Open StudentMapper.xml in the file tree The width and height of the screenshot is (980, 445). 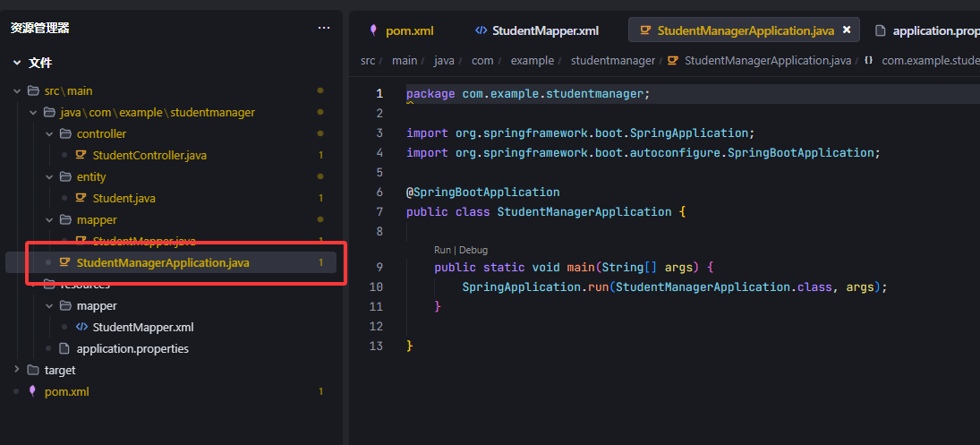pos(143,327)
